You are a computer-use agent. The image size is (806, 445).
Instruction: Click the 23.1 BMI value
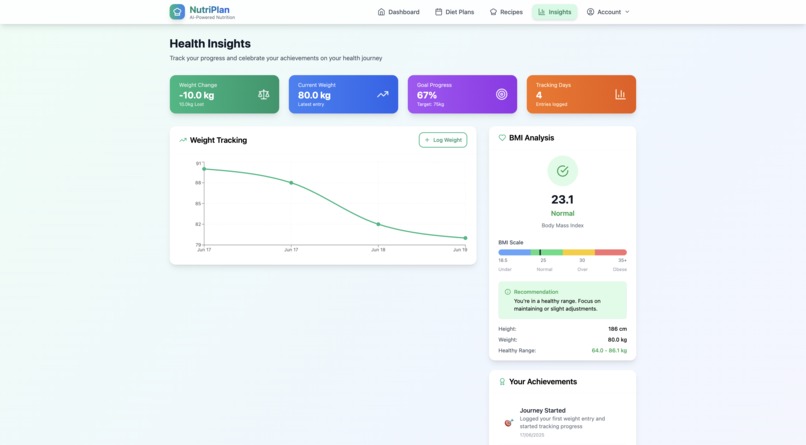562,199
